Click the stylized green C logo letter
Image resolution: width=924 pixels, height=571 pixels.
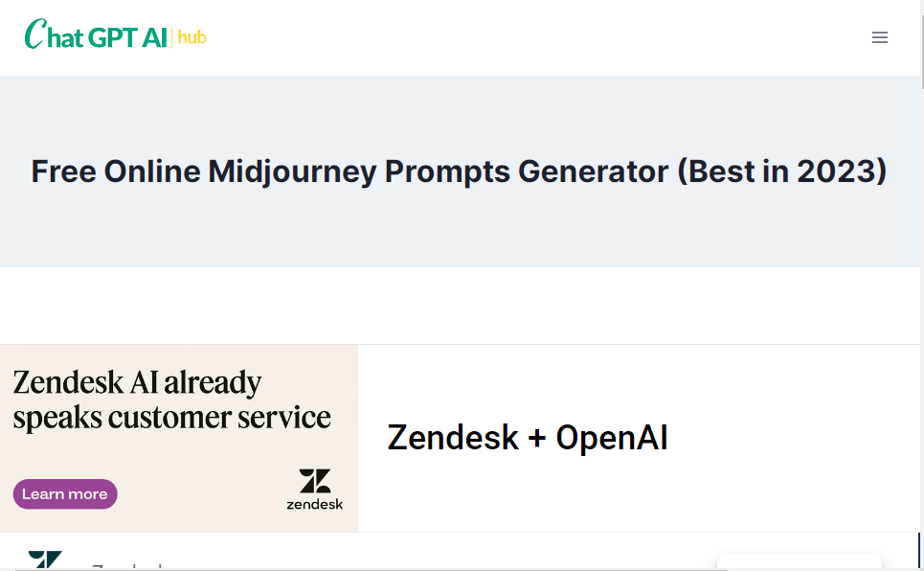pyautogui.click(x=34, y=35)
